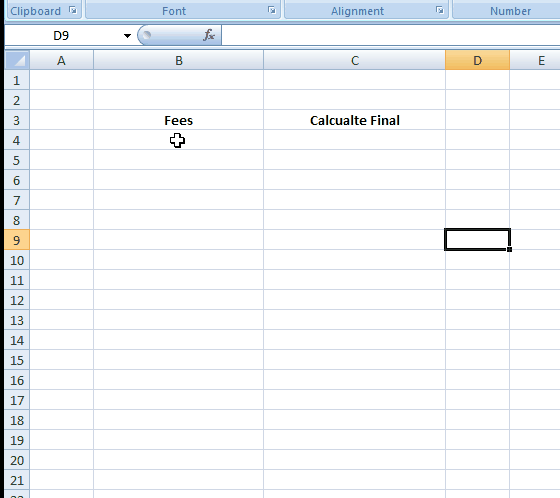This screenshot has height=498, width=560.
Task: Select column A header
Action: pyautogui.click(x=61, y=60)
